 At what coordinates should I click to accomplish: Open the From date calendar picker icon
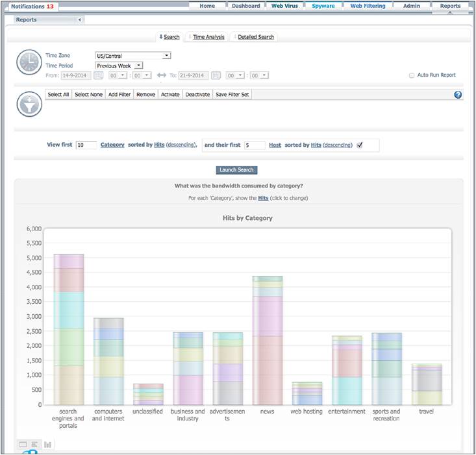(98, 75)
